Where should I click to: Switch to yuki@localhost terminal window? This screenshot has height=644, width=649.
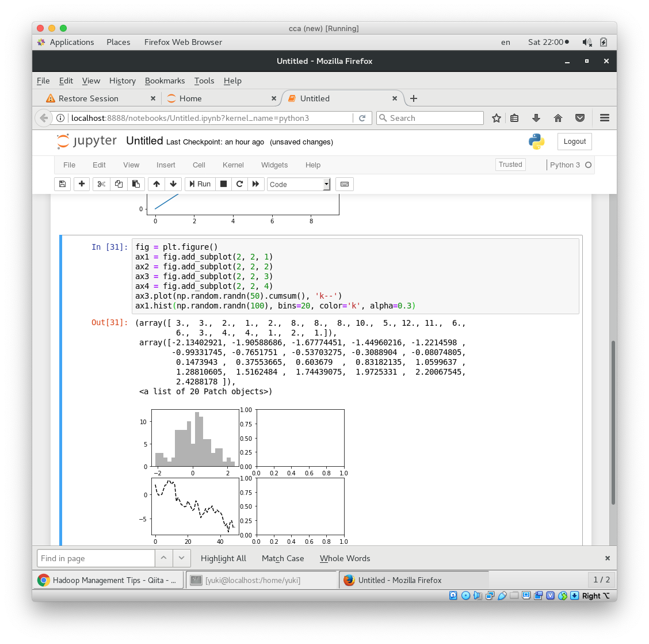tap(262, 580)
